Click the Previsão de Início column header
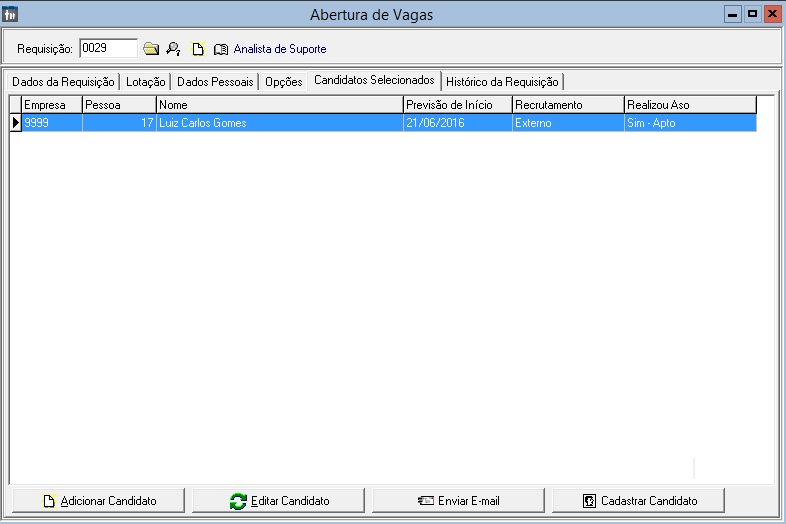Image resolution: width=786 pixels, height=524 pixels. (x=457, y=105)
